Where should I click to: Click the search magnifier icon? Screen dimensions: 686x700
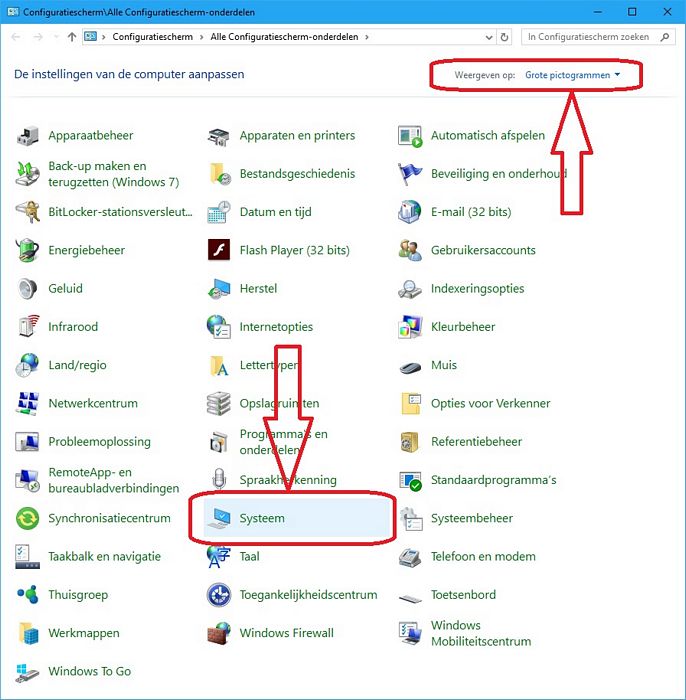(665, 37)
